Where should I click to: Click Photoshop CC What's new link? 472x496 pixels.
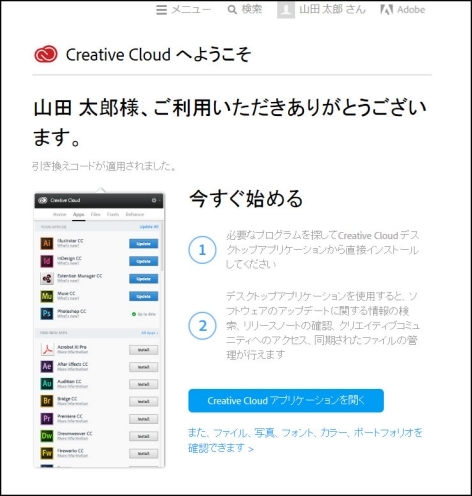click(x=68, y=316)
